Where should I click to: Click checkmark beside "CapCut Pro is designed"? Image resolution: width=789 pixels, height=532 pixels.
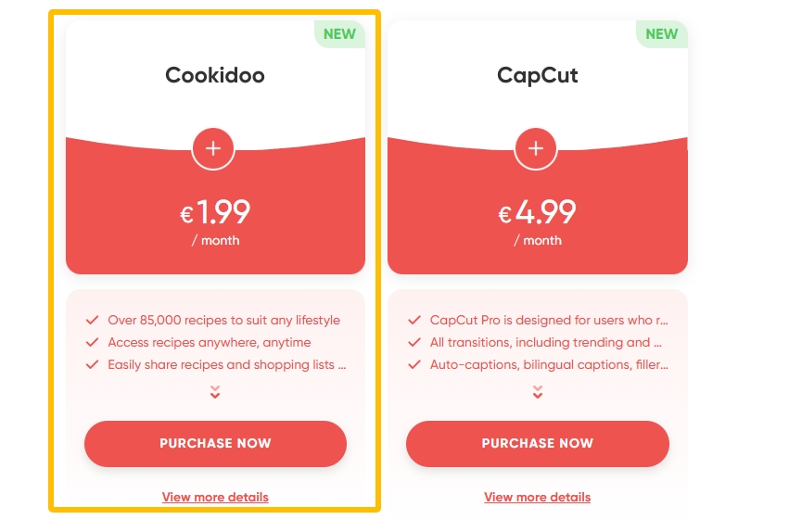[x=414, y=320]
